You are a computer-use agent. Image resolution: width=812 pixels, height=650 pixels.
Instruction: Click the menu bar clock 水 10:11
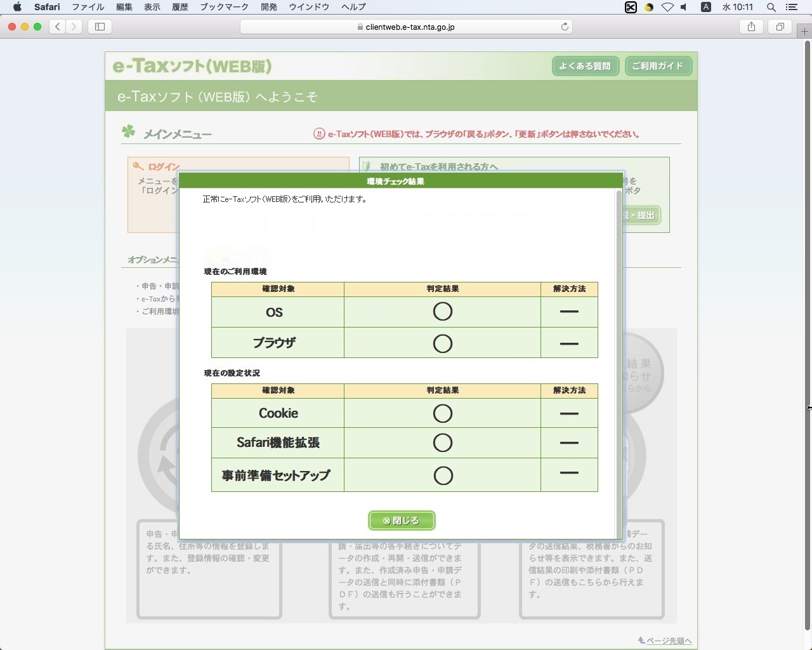[x=738, y=7]
